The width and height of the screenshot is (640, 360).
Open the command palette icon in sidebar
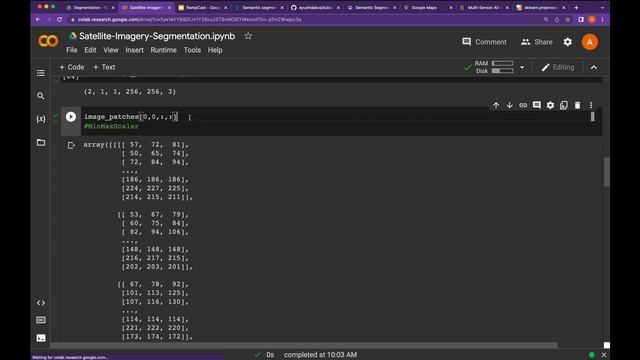(x=41, y=320)
